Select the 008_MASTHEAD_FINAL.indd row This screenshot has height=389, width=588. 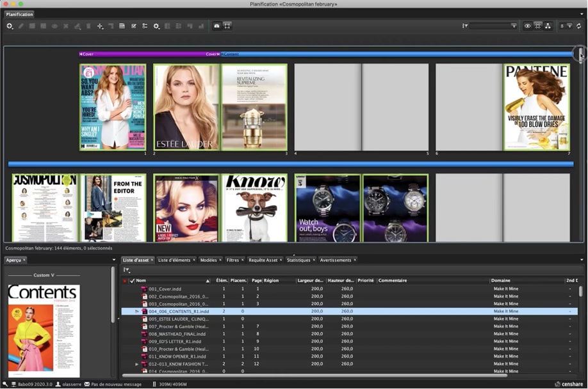[350, 334]
